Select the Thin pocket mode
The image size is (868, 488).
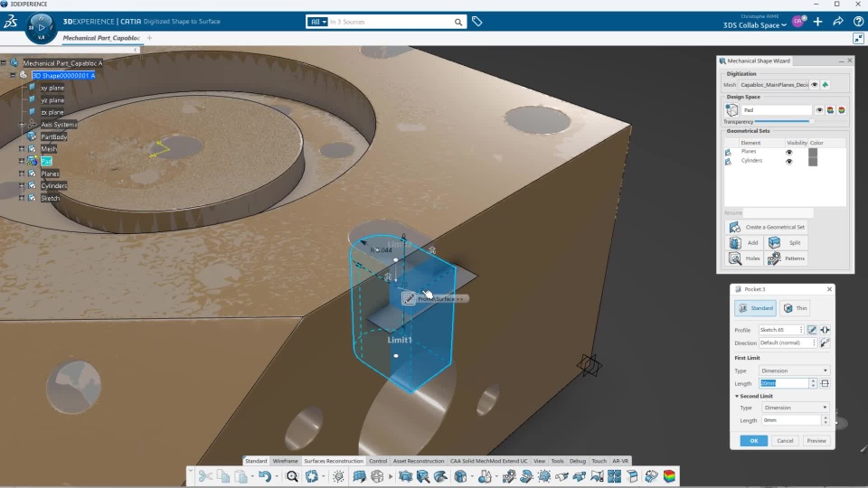796,308
